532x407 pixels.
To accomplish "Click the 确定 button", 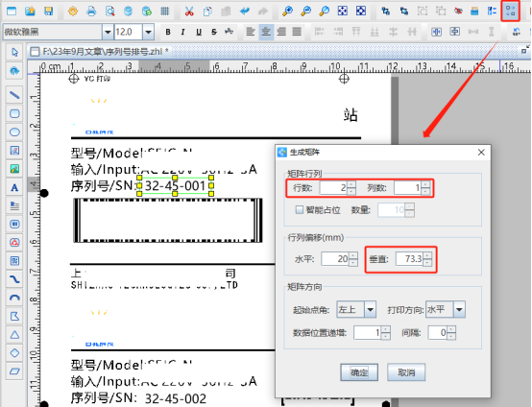I will click(x=359, y=372).
